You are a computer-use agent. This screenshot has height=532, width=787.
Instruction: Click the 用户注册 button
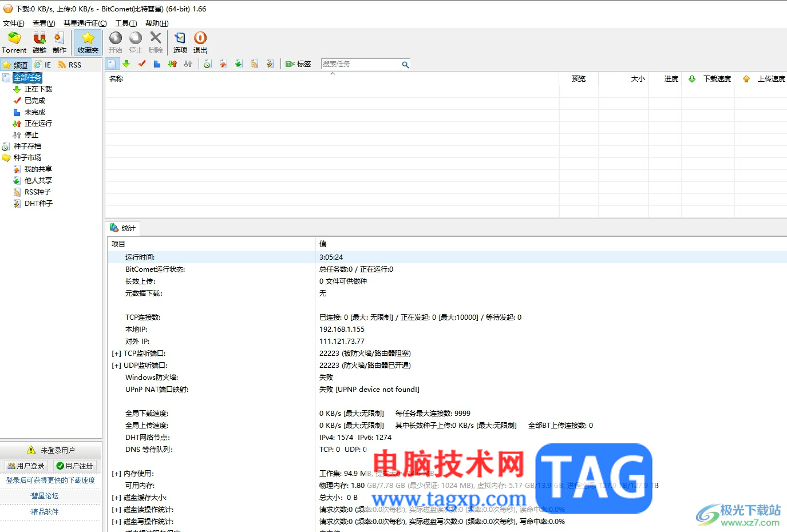74,466
